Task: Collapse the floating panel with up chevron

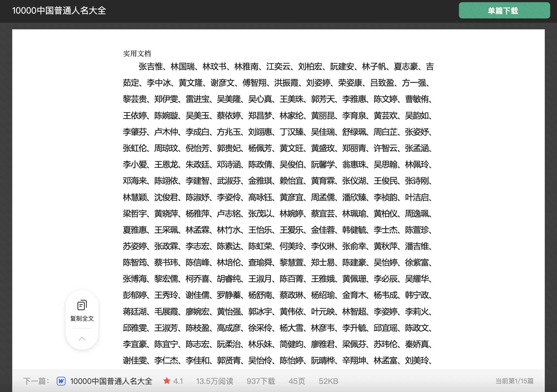Action: 82,339
